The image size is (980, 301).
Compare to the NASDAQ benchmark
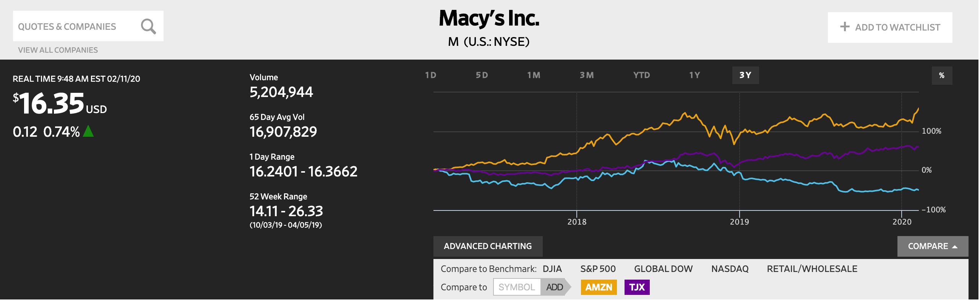(730, 269)
